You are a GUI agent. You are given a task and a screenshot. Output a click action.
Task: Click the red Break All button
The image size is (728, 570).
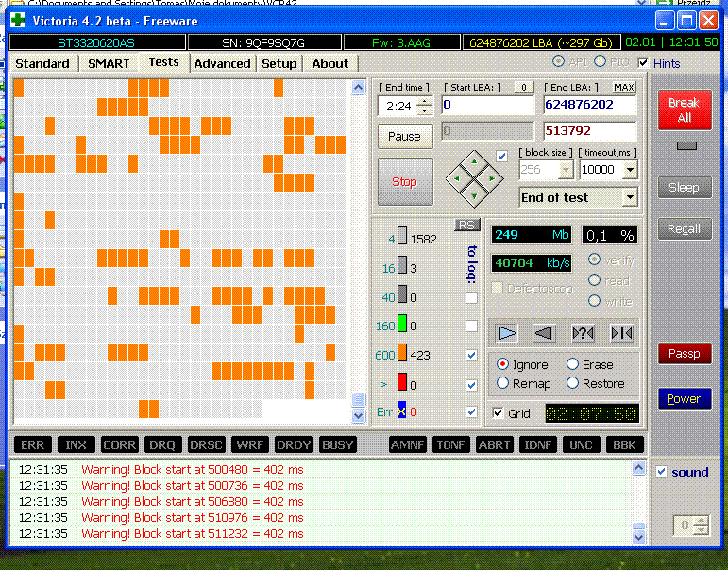pyautogui.click(x=685, y=110)
